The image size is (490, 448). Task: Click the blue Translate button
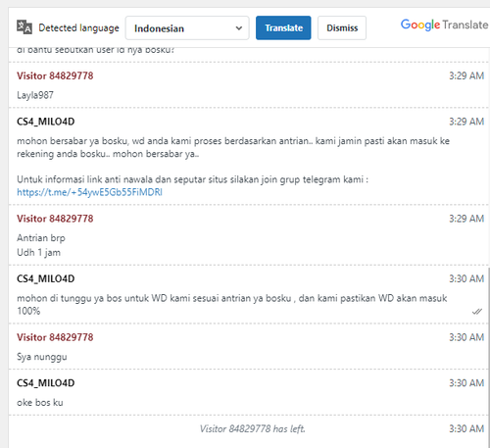click(283, 28)
